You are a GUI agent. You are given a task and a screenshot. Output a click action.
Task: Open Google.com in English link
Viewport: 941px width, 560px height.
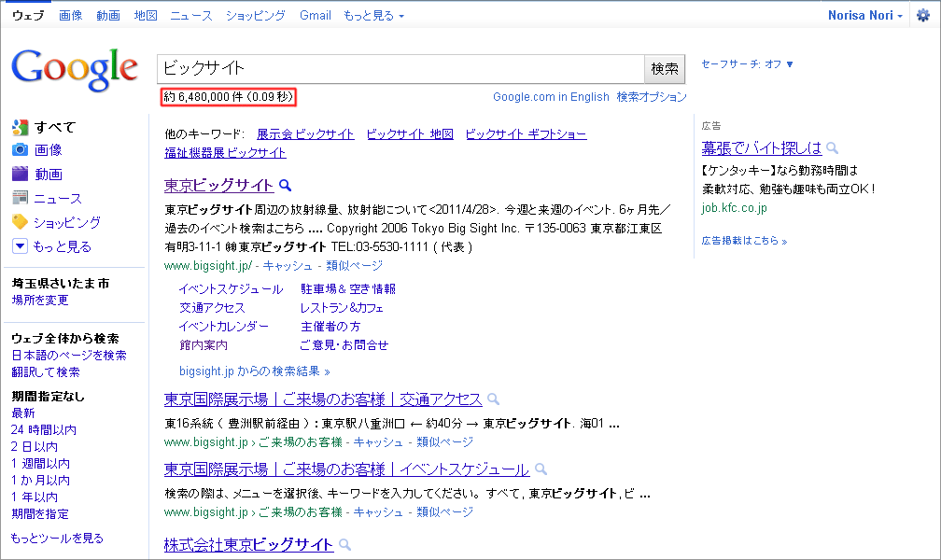(x=551, y=97)
